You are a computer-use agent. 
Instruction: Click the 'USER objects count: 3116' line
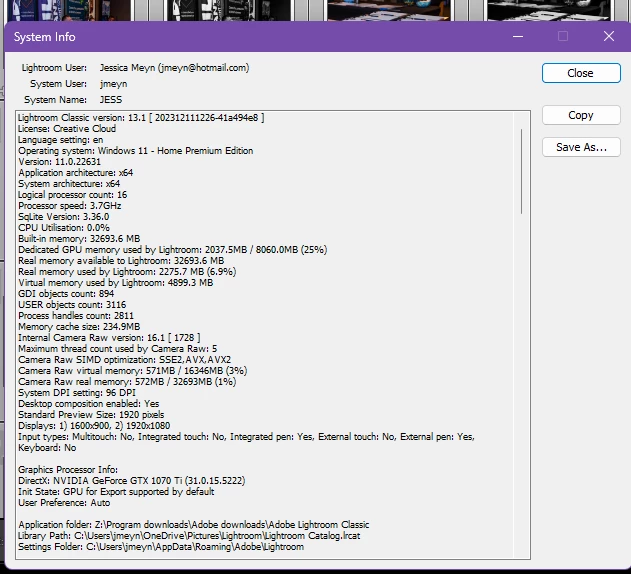click(72, 304)
